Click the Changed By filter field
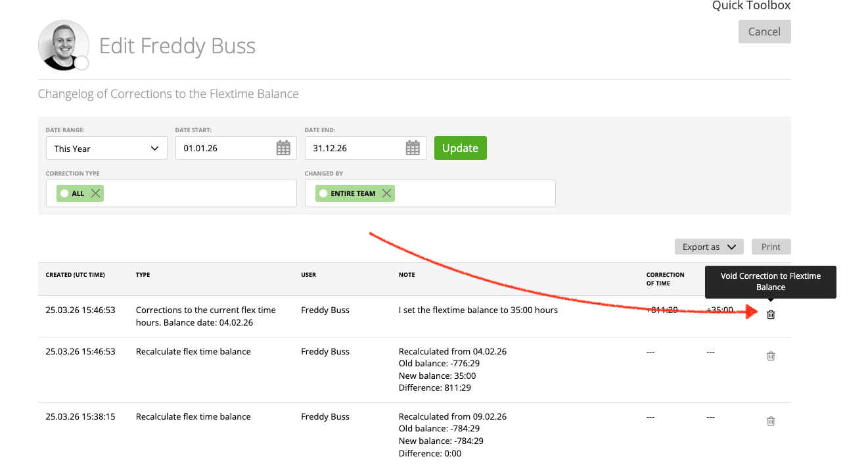This screenshot has width=868, height=465. tap(473, 193)
